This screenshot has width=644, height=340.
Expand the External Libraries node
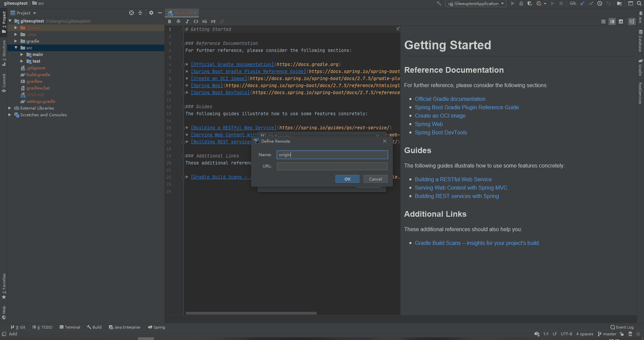(10, 108)
